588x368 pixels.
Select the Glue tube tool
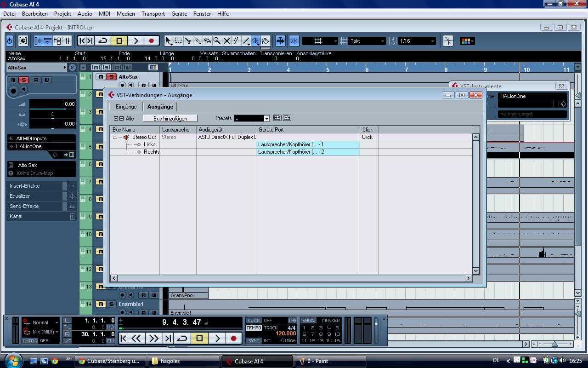tap(198, 41)
